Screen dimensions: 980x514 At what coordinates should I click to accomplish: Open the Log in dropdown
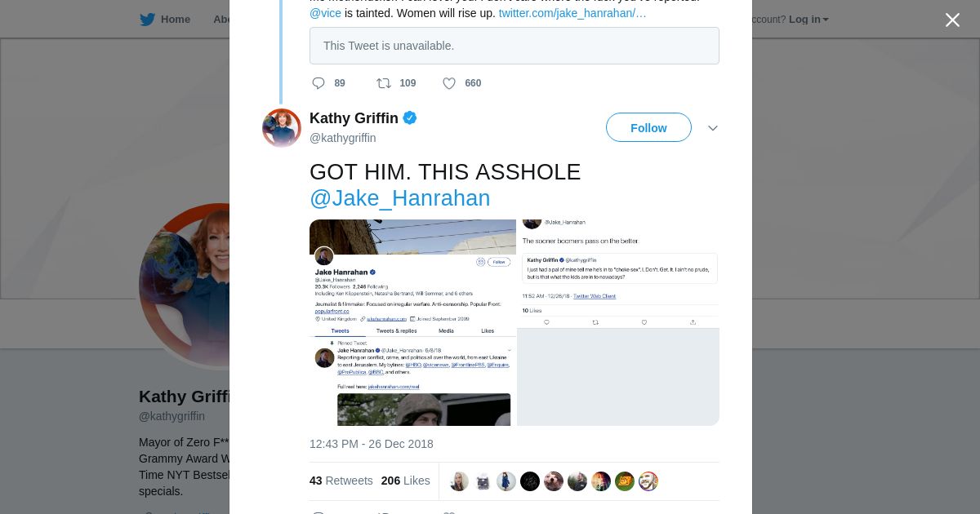pyautogui.click(x=808, y=20)
